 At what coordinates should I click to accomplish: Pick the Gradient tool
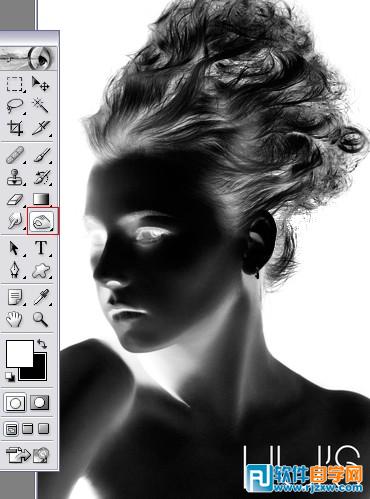(x=41, y=199)
